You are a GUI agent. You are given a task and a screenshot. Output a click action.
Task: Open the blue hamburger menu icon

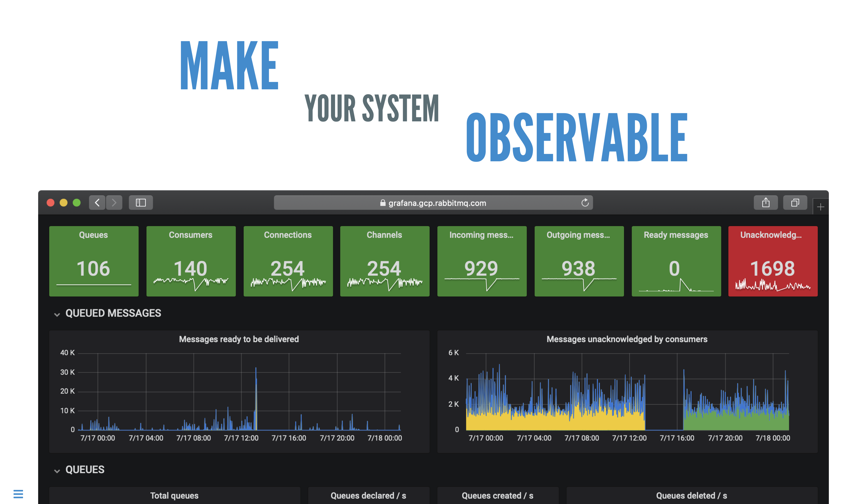click(18, 494)
